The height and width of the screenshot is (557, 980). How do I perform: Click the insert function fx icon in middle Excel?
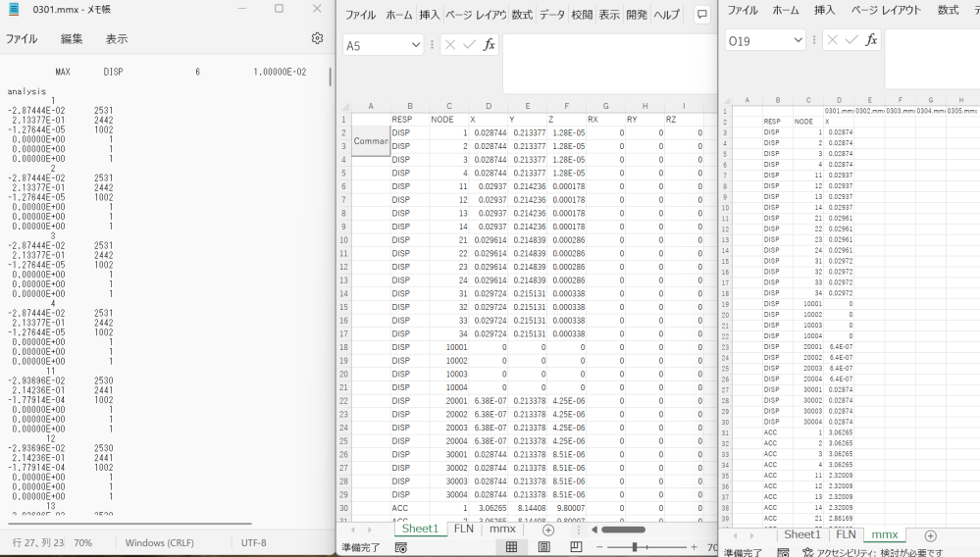[489, 45]
